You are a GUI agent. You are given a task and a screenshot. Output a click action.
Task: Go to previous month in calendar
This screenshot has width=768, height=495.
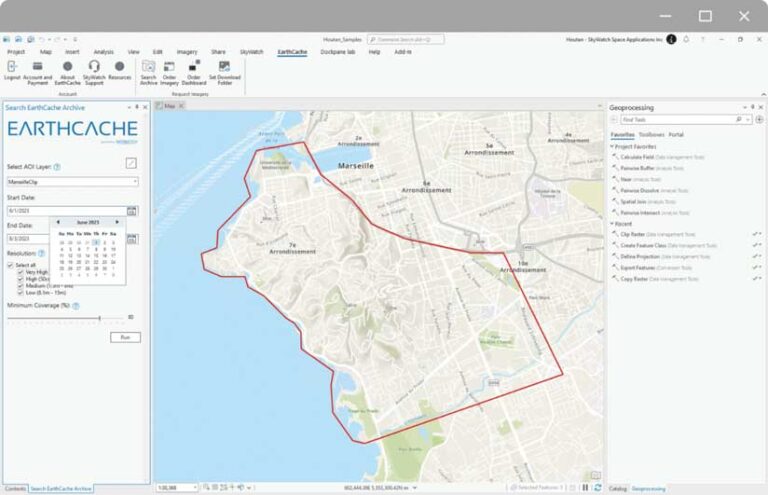tap(58, 222)
